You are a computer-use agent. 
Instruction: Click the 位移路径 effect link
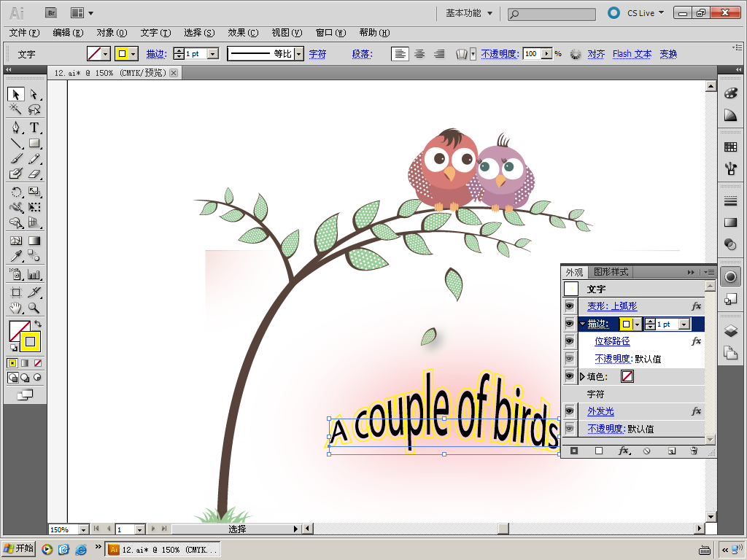tap(612, 341)
